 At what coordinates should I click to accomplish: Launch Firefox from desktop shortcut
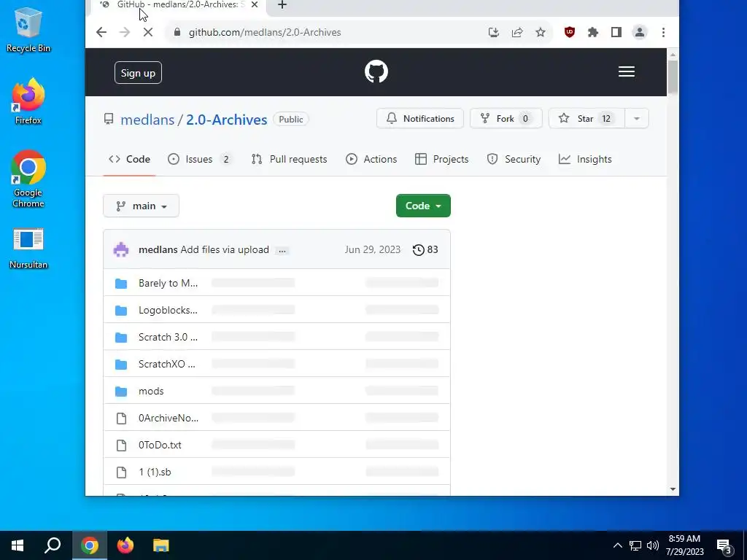tap(28, 101)
